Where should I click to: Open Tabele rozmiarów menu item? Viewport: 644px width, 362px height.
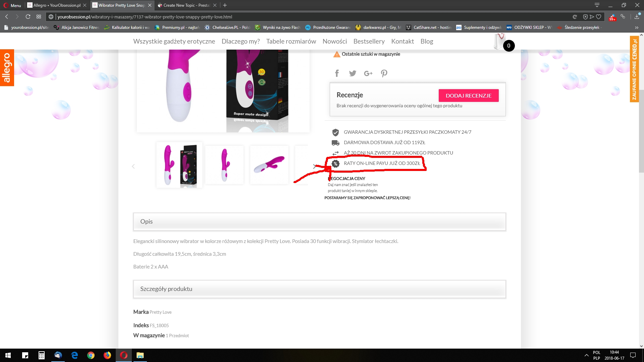pyautogui.click(x=291, y=41)
